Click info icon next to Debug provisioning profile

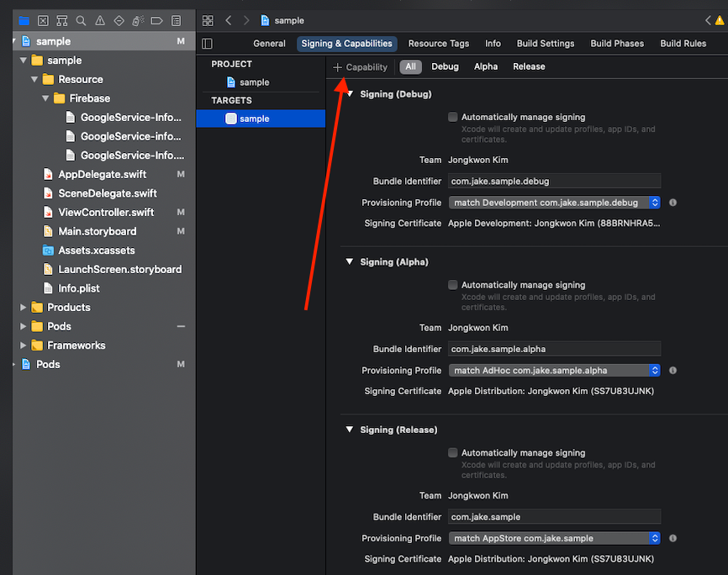click(x=673, y=203)
